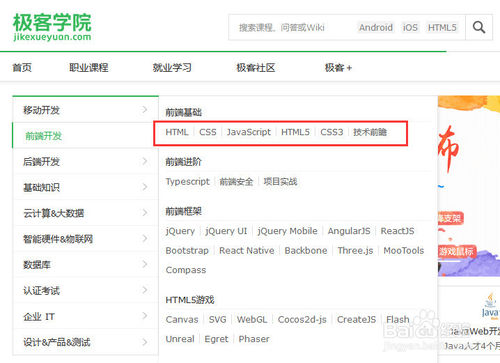Open the Phaser link
Viewport: 500px width, 363px height.
click(x=254, y=339)
